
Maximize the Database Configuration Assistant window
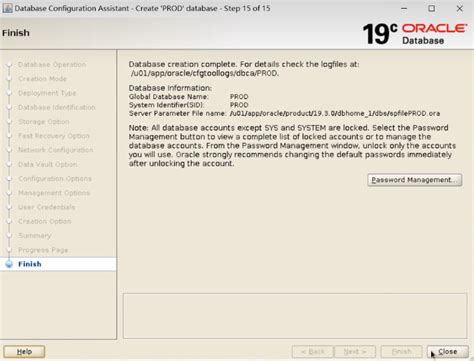[432, 9]
